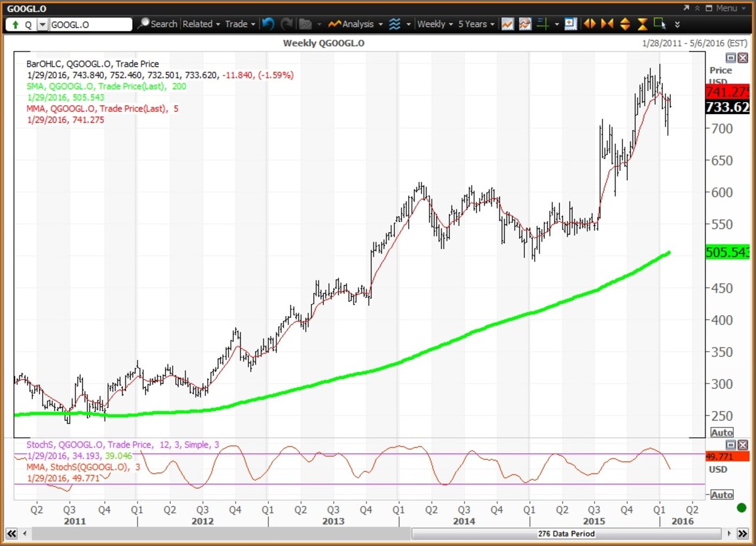Open the Analysis menu
The height and width of the screenshot is (546, 756).
(x=357, y=24)
